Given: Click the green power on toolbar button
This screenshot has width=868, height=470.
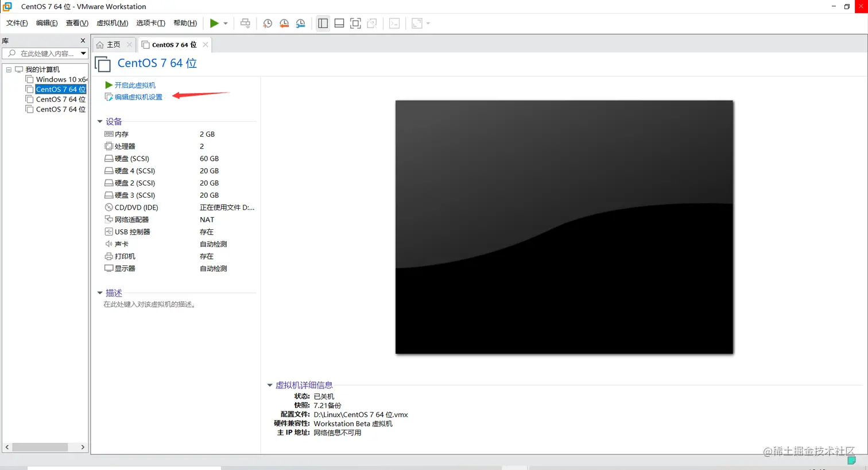Looking at the screenshot, I should pos(214,23).
